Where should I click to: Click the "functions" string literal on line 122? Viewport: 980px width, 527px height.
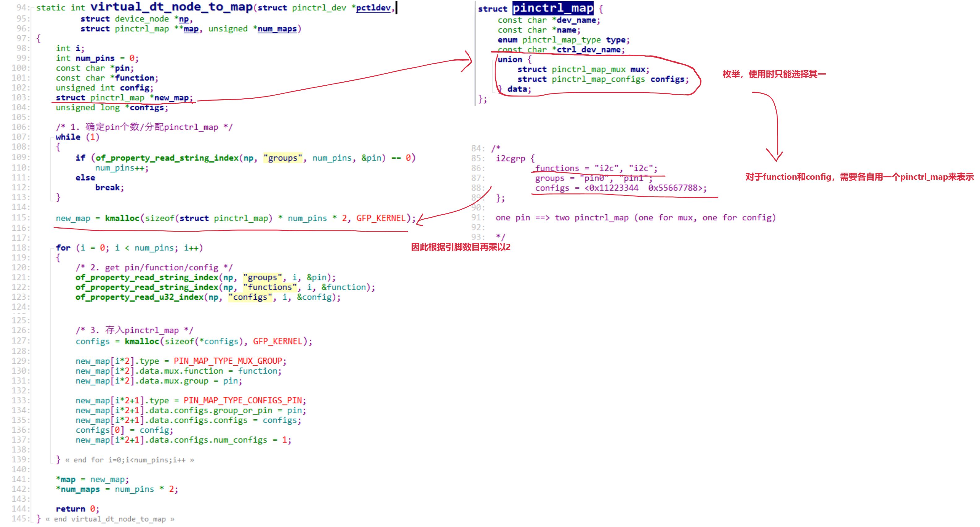click(270, 287)
